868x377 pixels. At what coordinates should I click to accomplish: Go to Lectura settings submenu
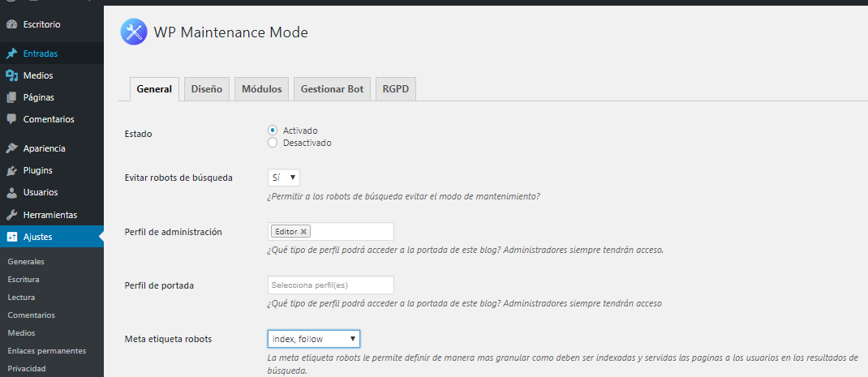[21, 298]
